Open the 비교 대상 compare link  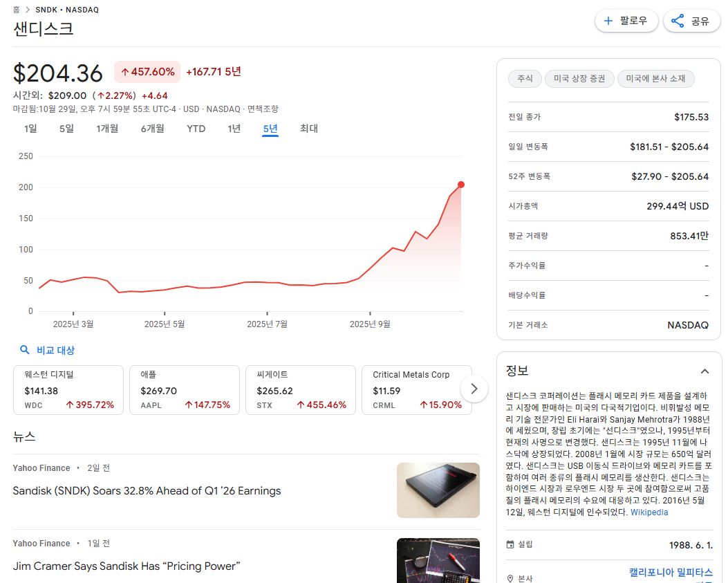coord(56,350)
